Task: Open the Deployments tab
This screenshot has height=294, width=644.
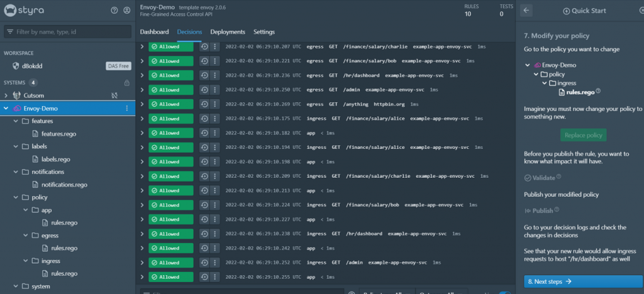Action: 228,32
